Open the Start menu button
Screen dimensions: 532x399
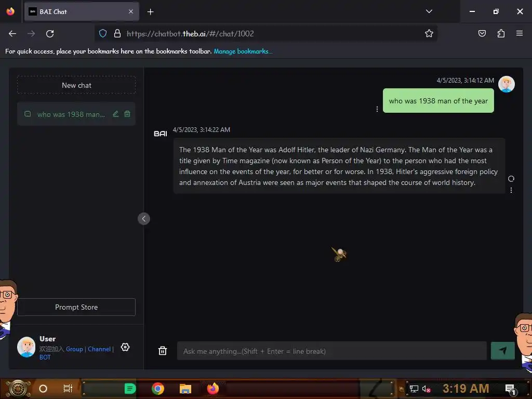pyautogui.click(x=18, y=389)
